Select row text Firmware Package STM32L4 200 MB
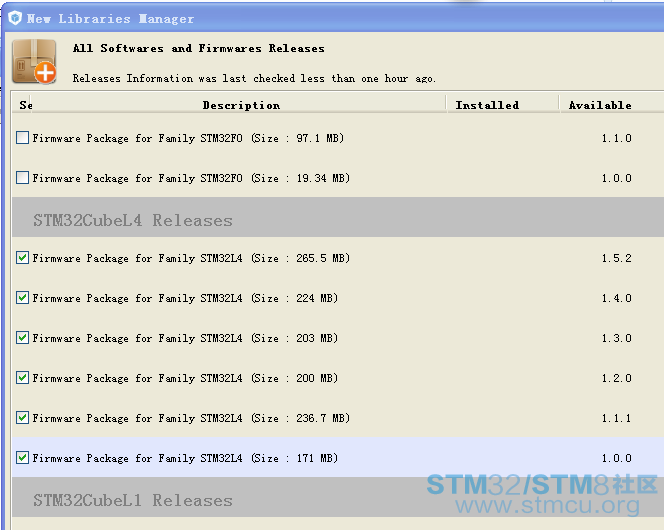 (185, 378)
